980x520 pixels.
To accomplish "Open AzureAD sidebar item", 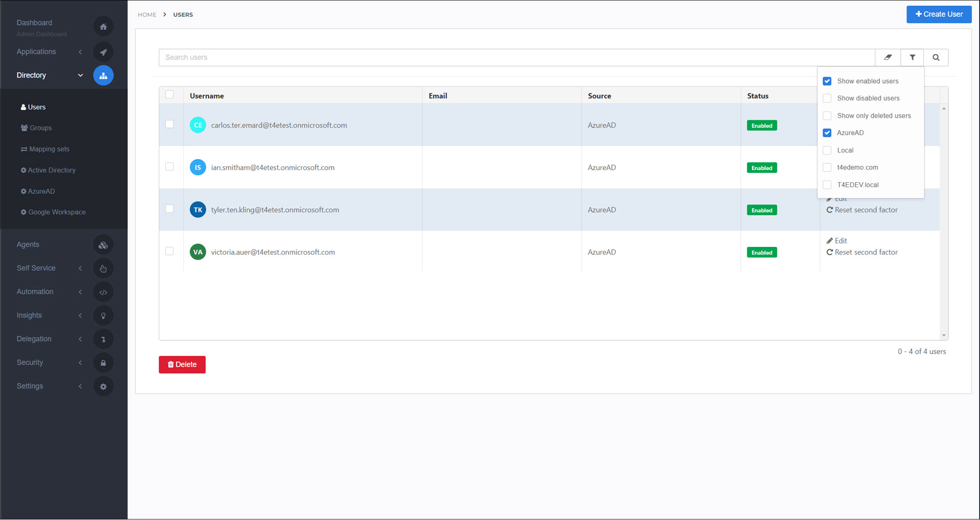I will [x=38, y=191].
